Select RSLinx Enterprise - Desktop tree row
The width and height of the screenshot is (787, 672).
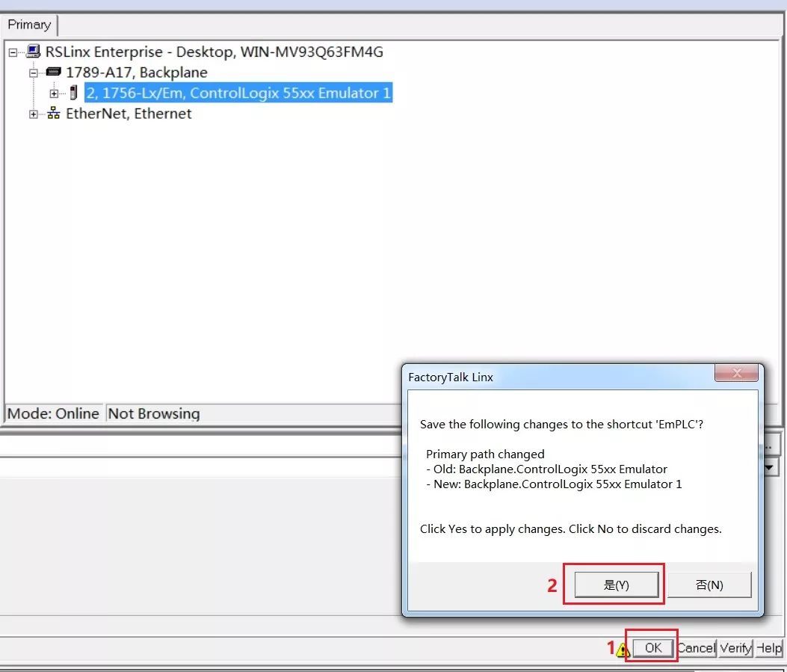click(x=215, y=52)
